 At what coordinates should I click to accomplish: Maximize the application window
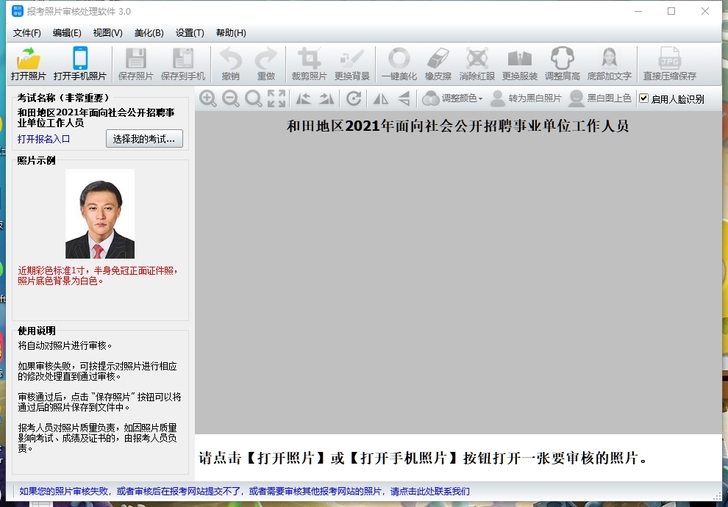(671, 11)
